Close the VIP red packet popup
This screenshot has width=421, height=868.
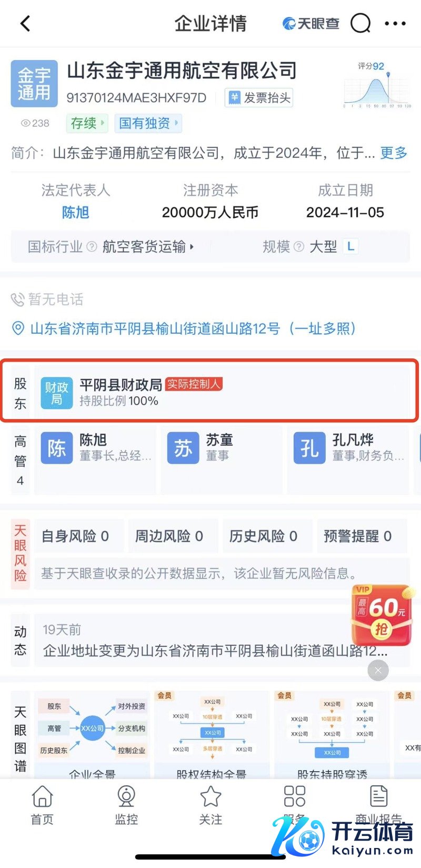377,670
